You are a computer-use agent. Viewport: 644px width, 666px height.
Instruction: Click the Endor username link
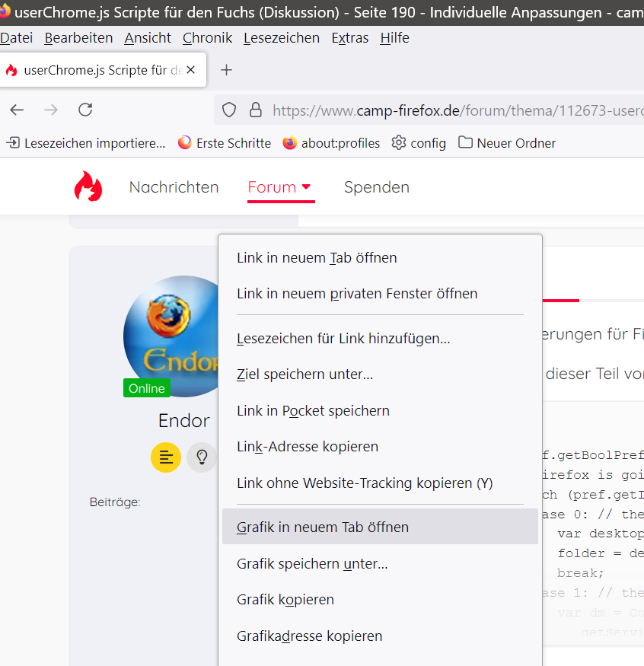coord(184,420)
